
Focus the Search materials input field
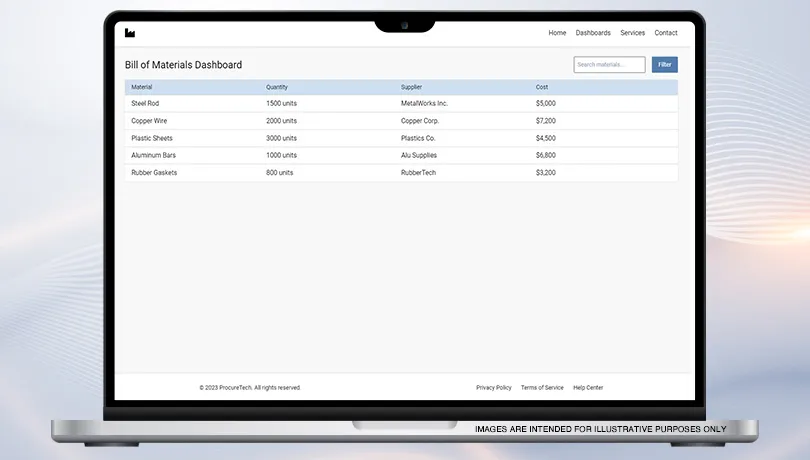(x=609, y=65)
